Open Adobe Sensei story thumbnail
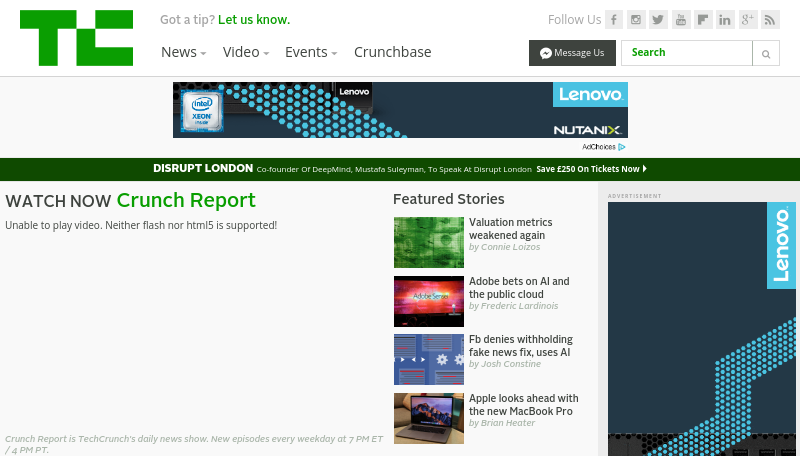Image resolution: width=800 pixels, height=456 pixels. (429, 301)
